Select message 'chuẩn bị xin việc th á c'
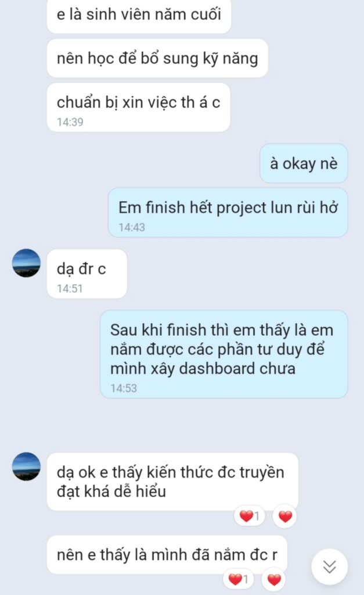The height and width of the screenshot is (595, 364). click(x=138, y=107)
